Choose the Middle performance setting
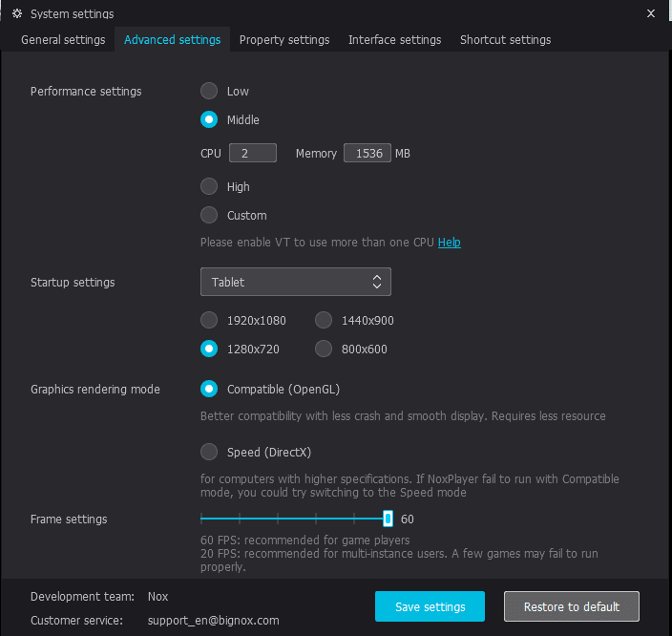Screen dimensions: 672x636 click(x=209, y=119)
